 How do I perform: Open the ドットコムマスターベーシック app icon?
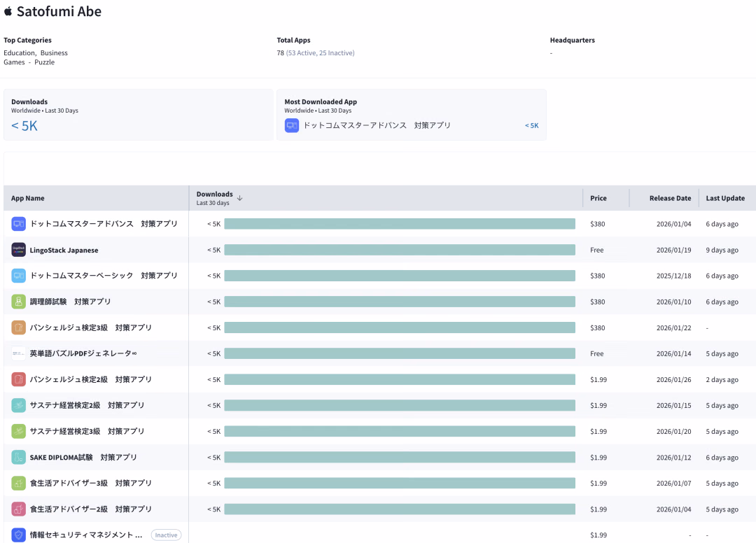18,276
